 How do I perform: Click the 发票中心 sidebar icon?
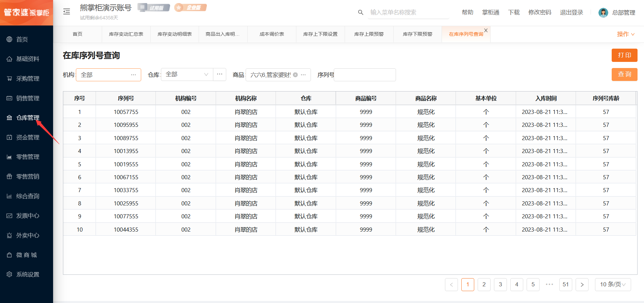point(10,216)
